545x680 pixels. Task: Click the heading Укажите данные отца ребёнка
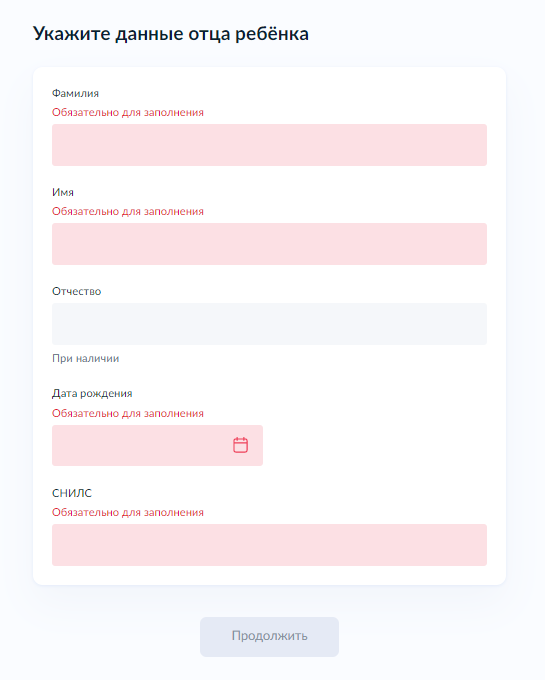171,33
